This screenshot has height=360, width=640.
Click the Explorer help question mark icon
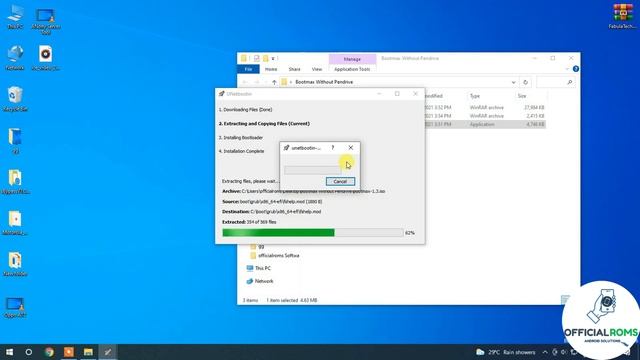[x=576, y=69]
